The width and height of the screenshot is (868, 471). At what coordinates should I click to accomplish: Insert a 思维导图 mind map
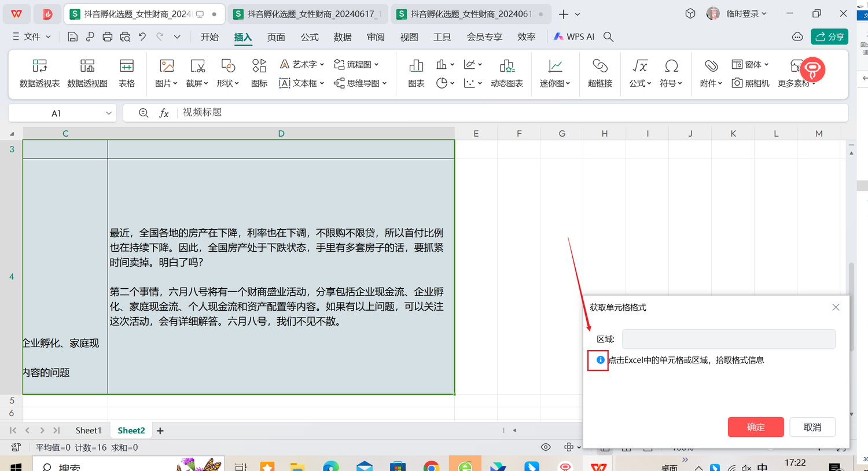(x=360, y=83)
